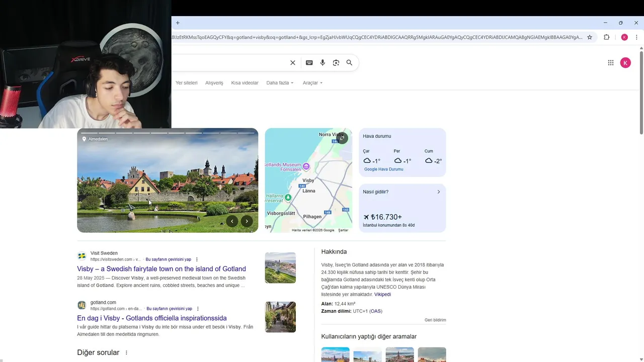Open Nasıl gidilir chevron
Image resolution: width=644 pixels, height=362 pixels.
coord(438,192)
